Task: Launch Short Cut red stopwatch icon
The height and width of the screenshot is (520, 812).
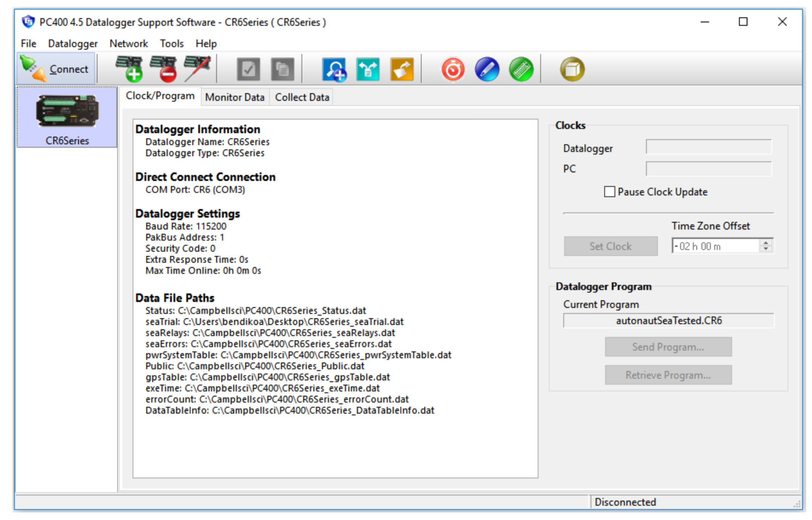Action: 453,69
